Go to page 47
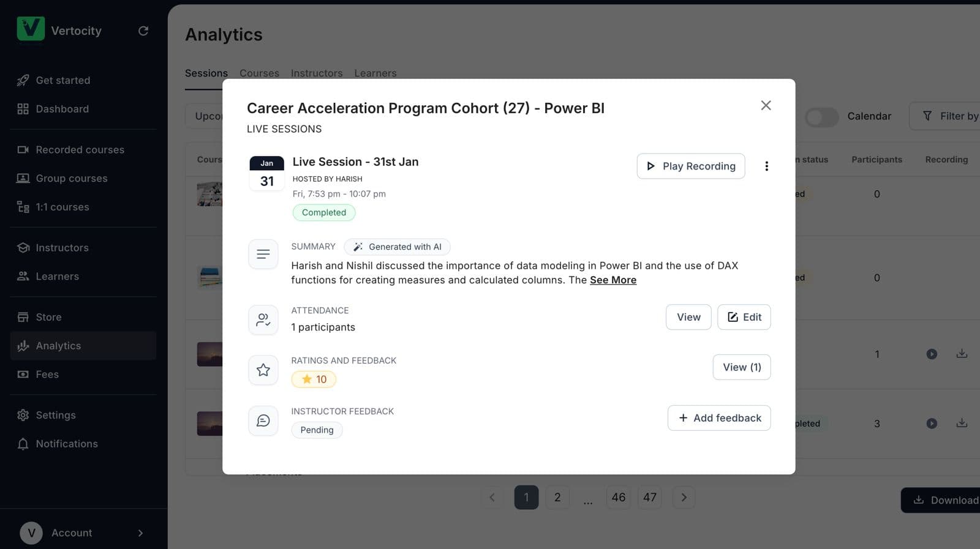Image resolution: width=980 pixels, height=549 pixels. [650, 498]
